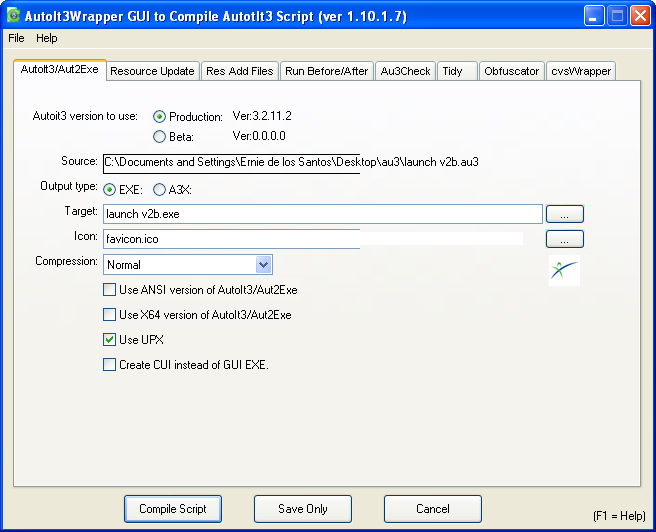The width and height of the screenshot is (656, 532).
Task: Switch to the Resource Update tab
Action: coord(152,71)
